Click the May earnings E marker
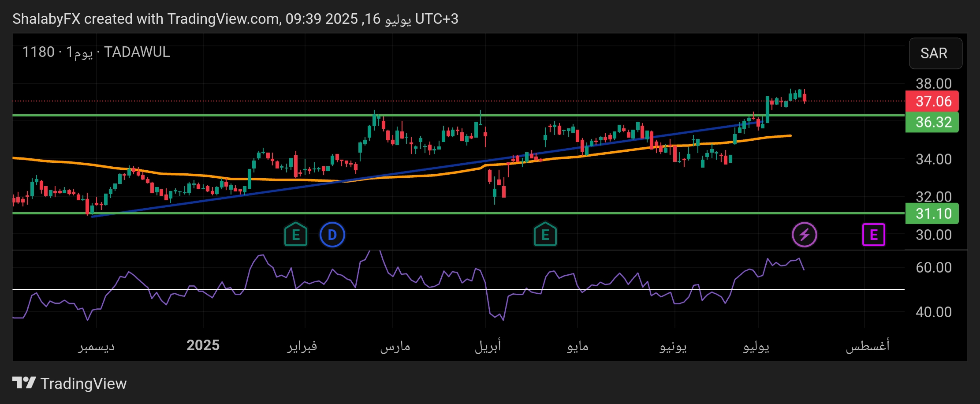This screenshot has width=980, height=404. pos(545,235)
